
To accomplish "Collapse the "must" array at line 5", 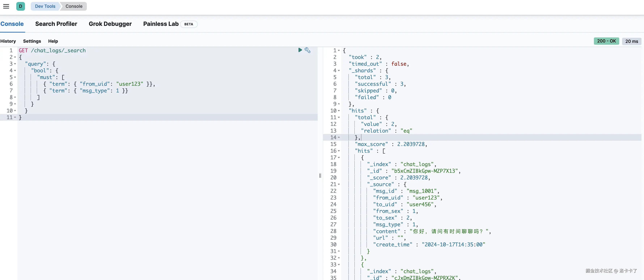I will pos(15,77).
